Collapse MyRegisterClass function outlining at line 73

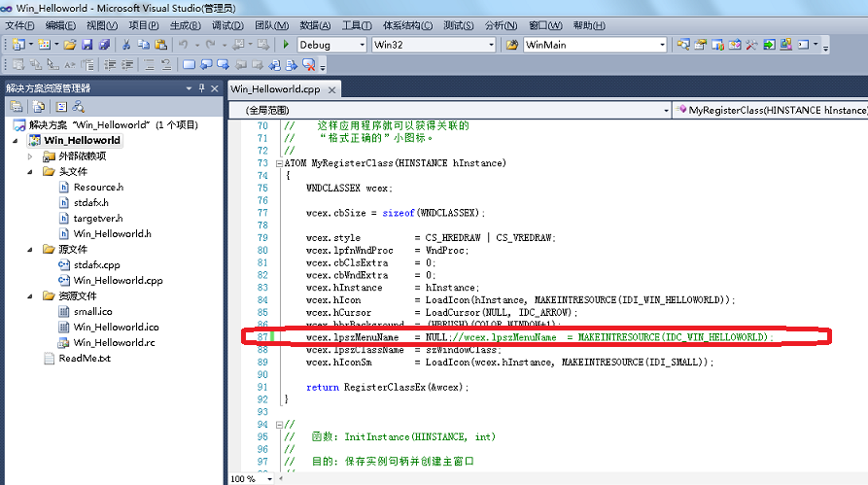click(279, 163)
